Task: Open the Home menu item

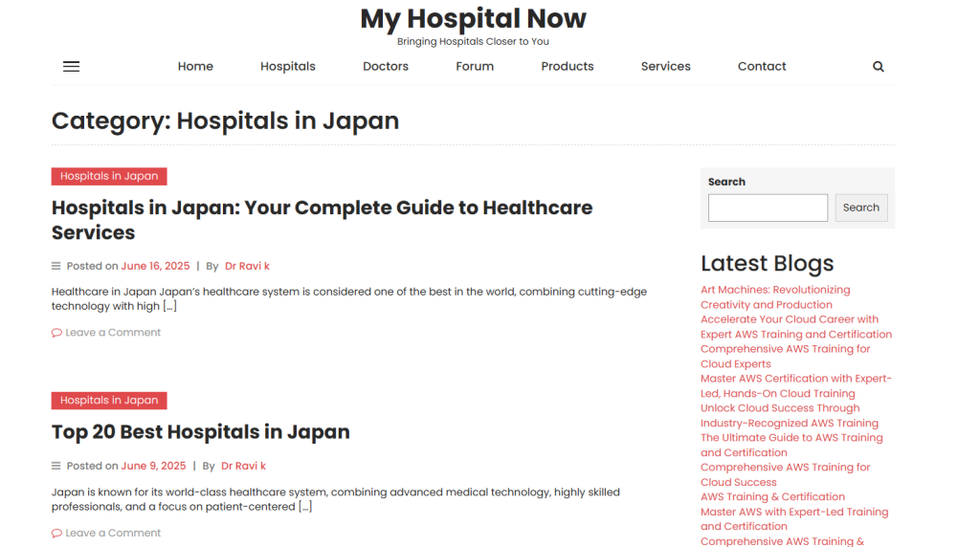Action: click(195, 66)
